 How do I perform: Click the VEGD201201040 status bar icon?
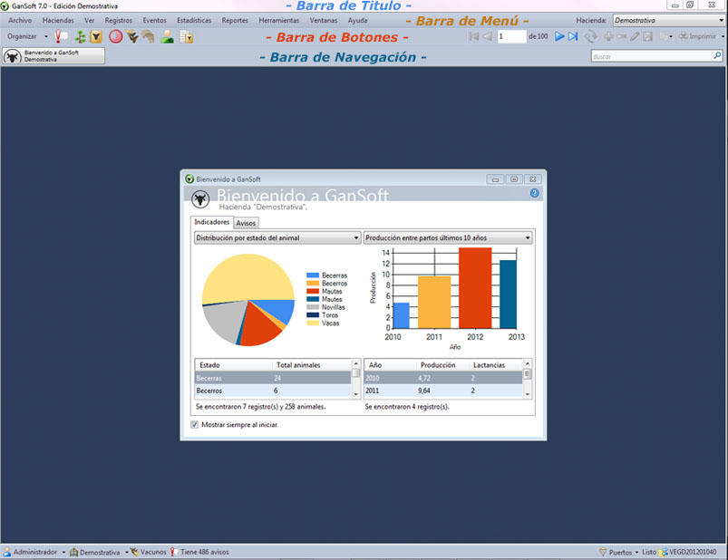tap(664, 552)
